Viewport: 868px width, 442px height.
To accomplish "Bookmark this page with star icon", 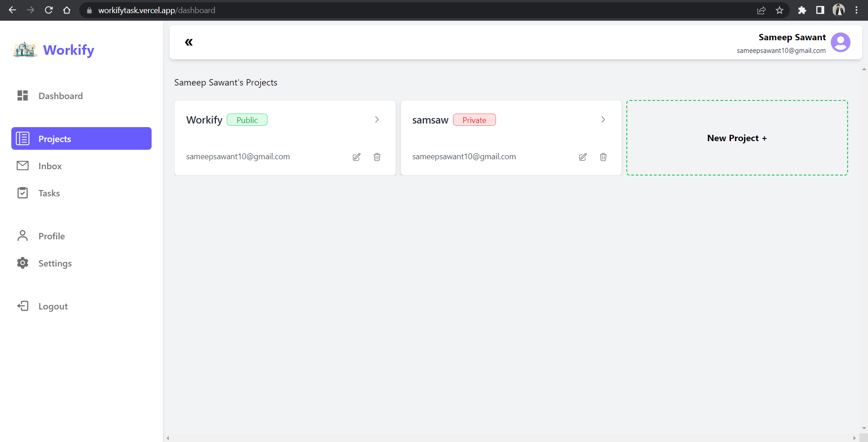I will 779,10.
